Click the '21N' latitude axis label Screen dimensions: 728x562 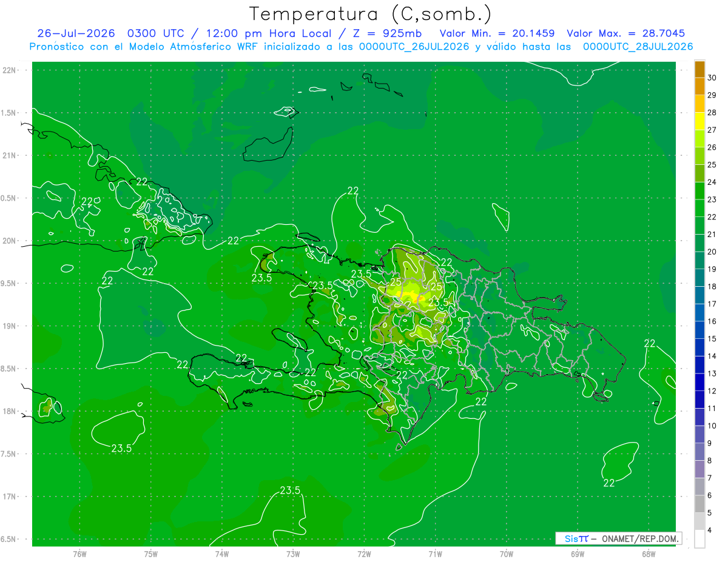click(10, 155)
